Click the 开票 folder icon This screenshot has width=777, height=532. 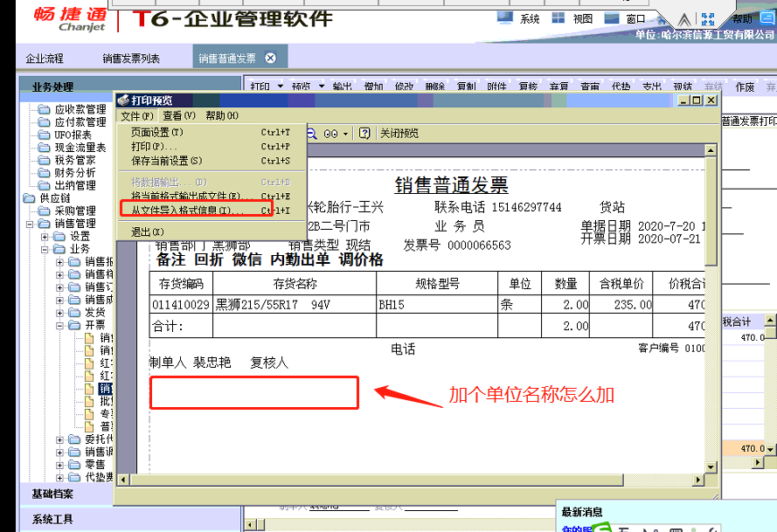[x=74, y=325]
